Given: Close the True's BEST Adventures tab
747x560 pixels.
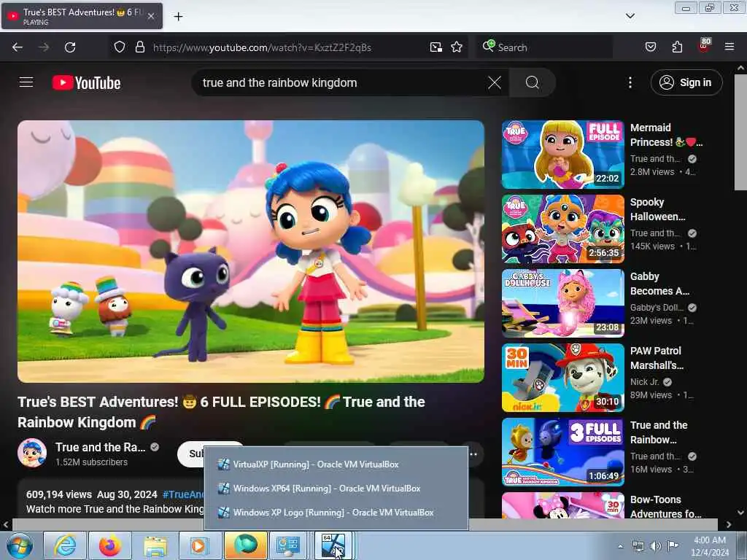Looking at the screenshot, I should (150, 16).
